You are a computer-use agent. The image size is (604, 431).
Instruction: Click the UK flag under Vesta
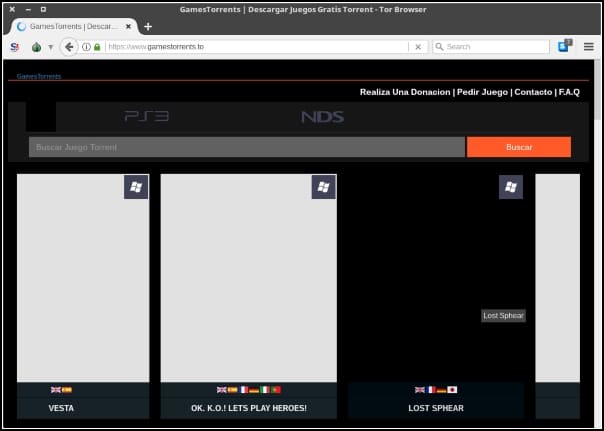pos(56,390)
